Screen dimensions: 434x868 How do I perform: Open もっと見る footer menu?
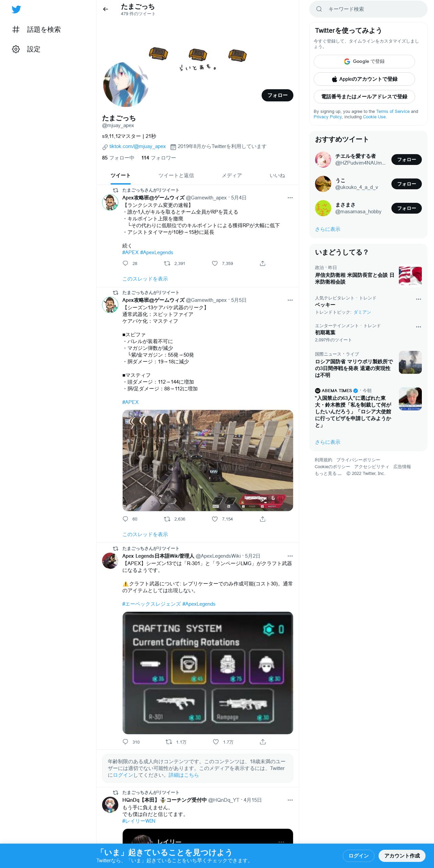328,474
